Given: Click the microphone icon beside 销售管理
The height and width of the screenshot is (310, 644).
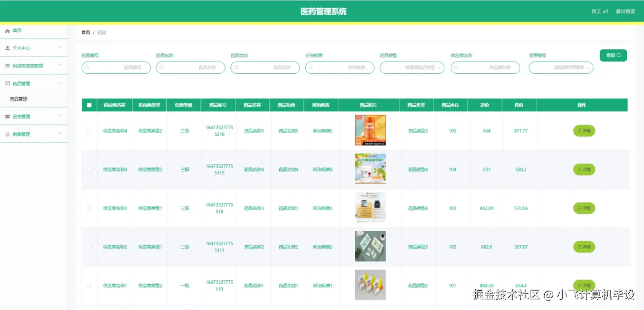Looking at the screenshot, I should (7, 133).
